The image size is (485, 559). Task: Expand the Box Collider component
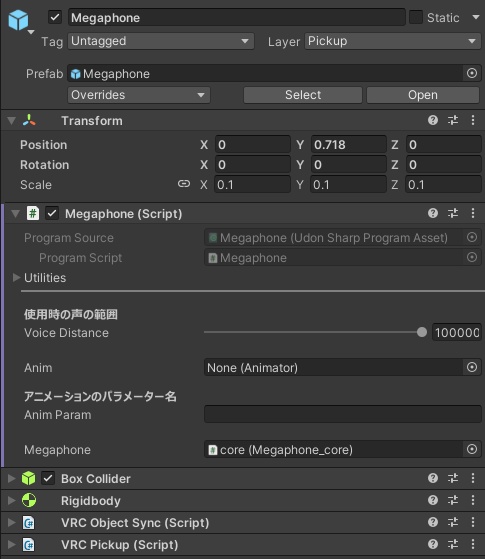pyautogui.click(x=11, y=478)
